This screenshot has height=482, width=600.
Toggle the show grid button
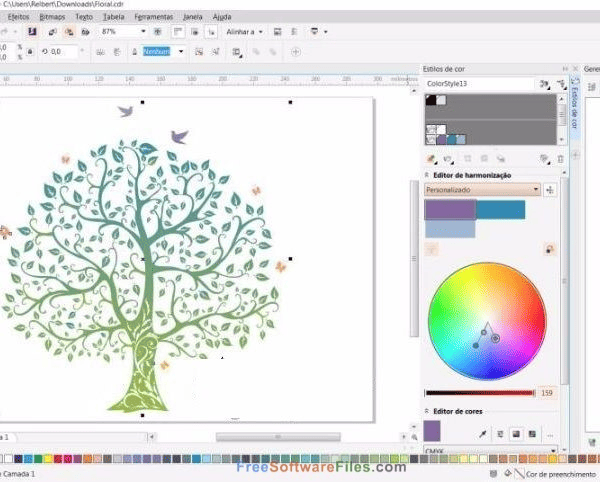click(x=195, y=32)
